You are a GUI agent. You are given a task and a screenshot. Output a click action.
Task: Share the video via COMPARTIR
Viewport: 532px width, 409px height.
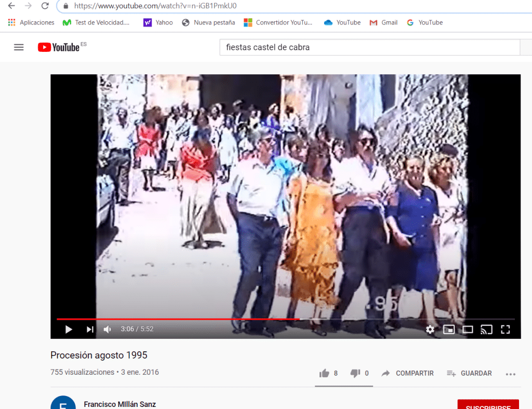(x=407, y=373)
